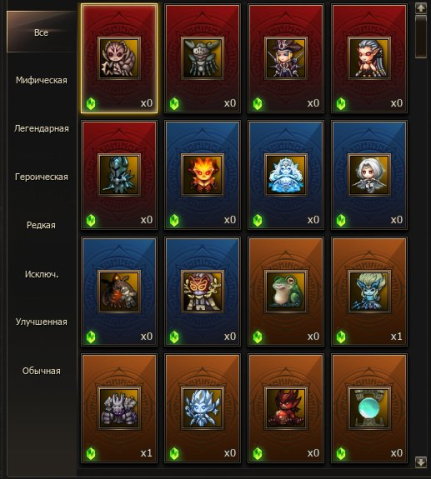Viewport: 431px width, 479px height.
Task: Click the stone golem card
Action: click(x=119, y=408)
